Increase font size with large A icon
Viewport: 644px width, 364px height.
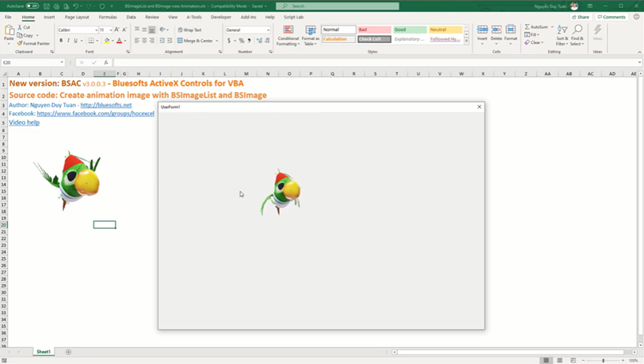[x=117, y=30]
